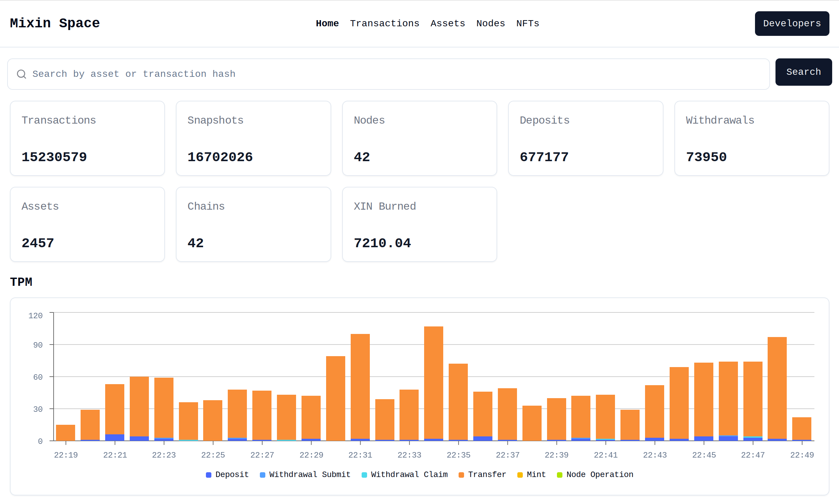Click the Withdrawals value 73950
Screen dimensions: 839x504
click(707, 157)
